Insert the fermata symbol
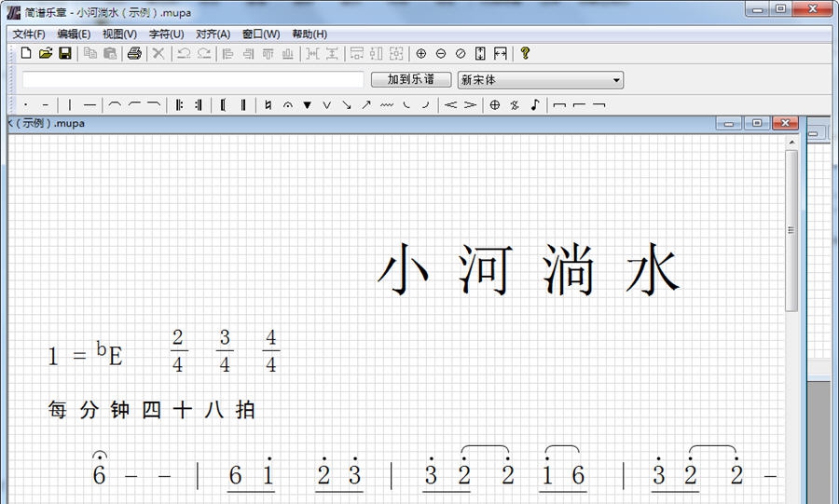This screenshot has width=839, height=504. tap(288, 105)
